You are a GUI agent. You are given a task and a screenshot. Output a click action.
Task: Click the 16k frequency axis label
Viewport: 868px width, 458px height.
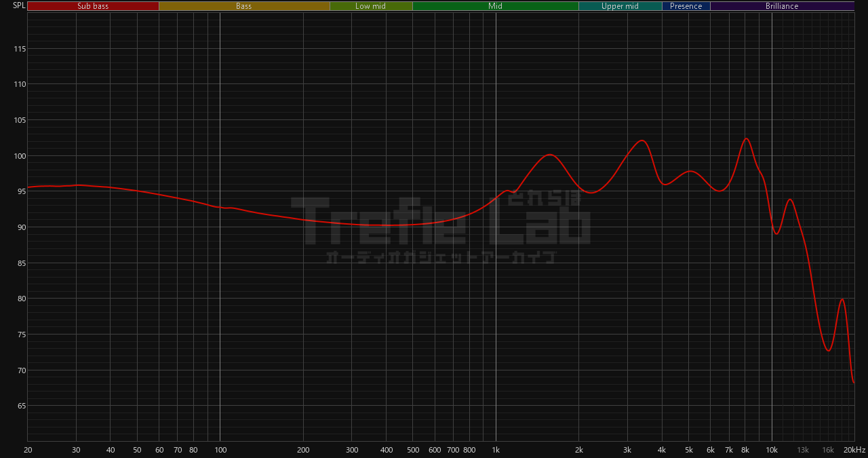(828, 451)
